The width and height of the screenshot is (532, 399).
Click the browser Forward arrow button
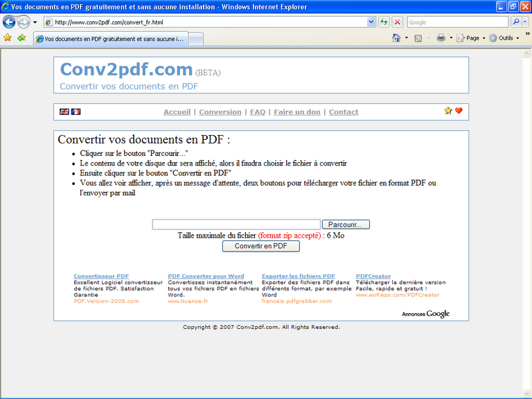pyautogui.click(x=24, y=22)
